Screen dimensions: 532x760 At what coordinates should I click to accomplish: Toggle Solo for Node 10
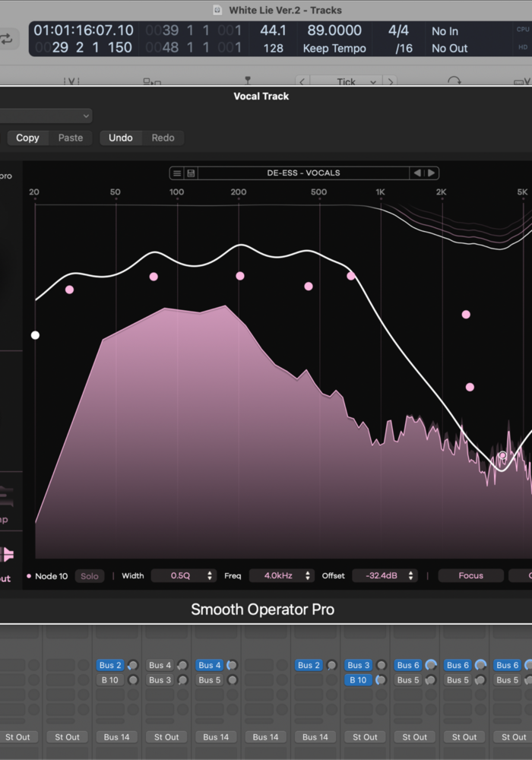click(90, 576)
